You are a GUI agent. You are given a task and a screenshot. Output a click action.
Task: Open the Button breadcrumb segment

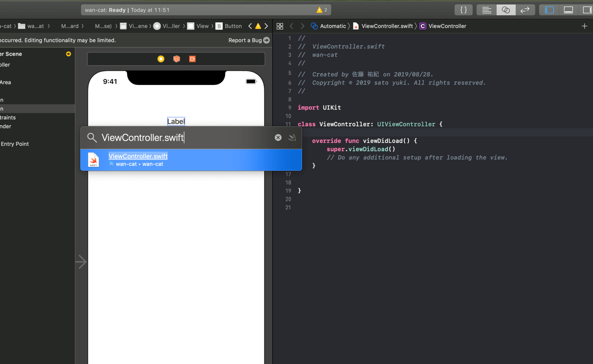pyautogui.click(x=229, y=26)
